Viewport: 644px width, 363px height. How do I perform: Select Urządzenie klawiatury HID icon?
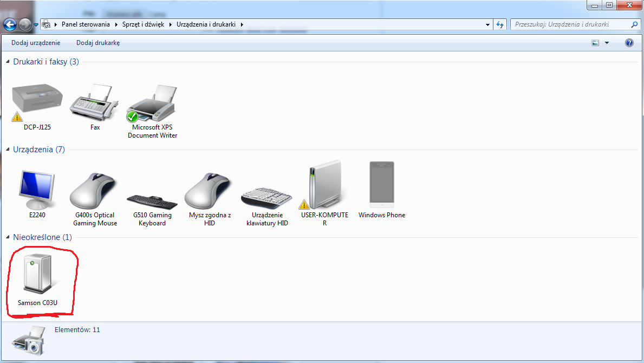point(266,198)
